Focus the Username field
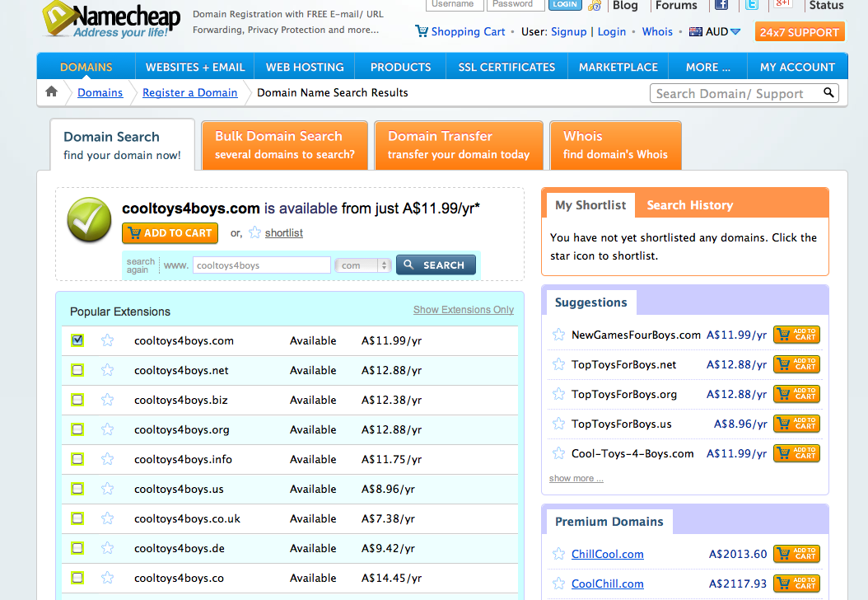 pyautogui.click(x=455, y=4)
